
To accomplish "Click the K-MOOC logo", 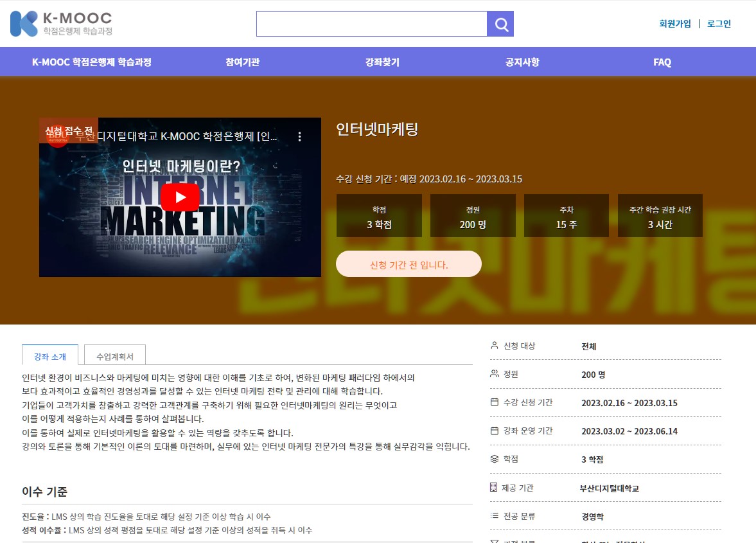I will tap(61, 24).
